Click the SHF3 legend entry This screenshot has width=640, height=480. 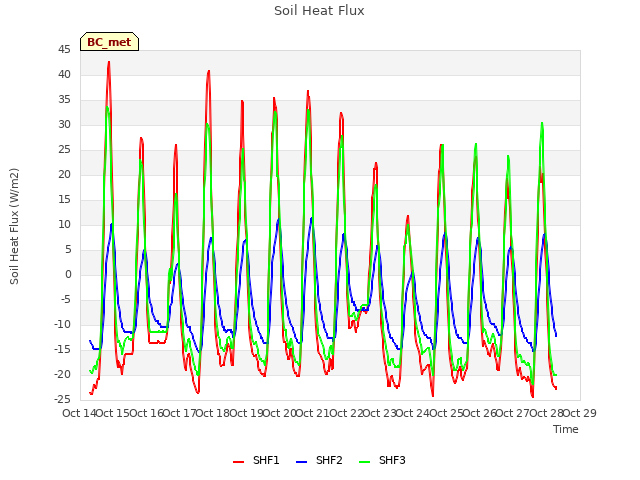click(x=382, y=460)
